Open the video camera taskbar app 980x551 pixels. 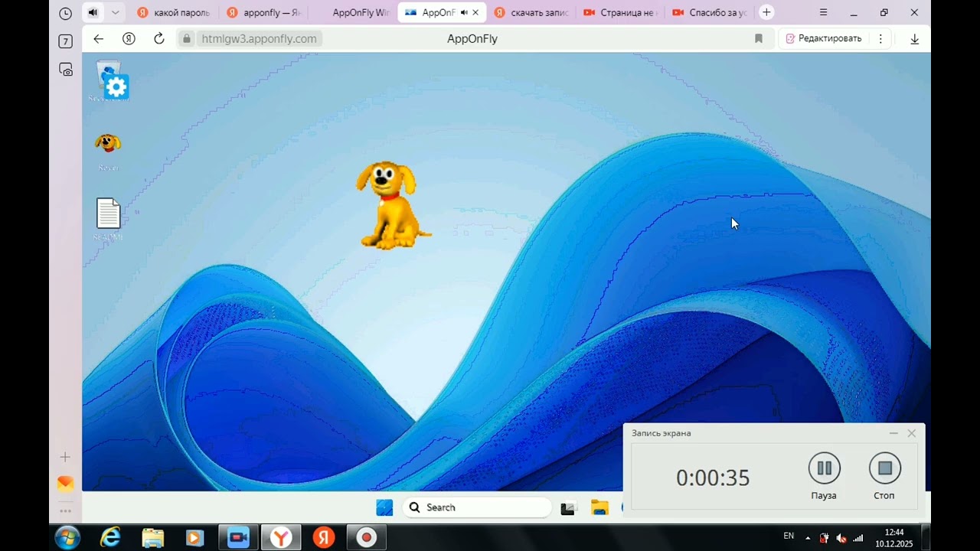(x=239, y=537)
